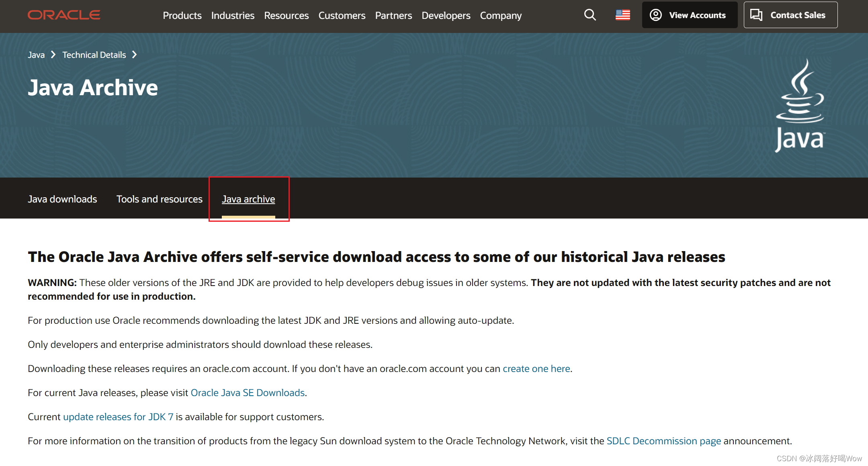The image size is (868, 466).
Task: Click the US flag country selector
Action: (x=623, y=15)
